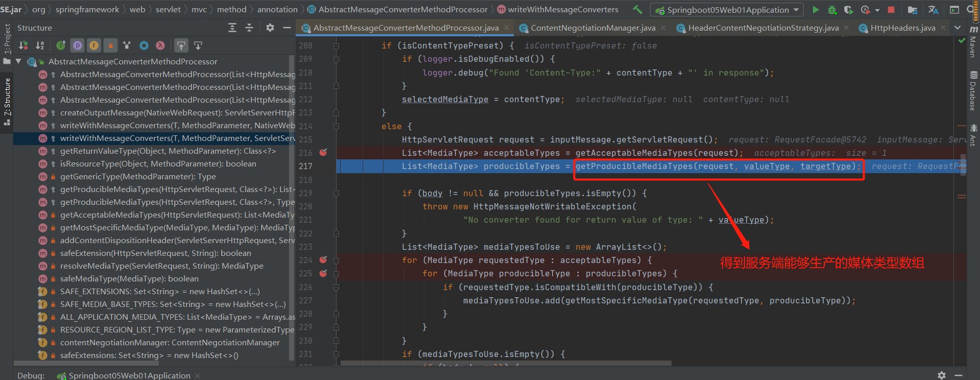Remove breakpoint at line 224
This screenshot has width=980, height=380.
323,260
